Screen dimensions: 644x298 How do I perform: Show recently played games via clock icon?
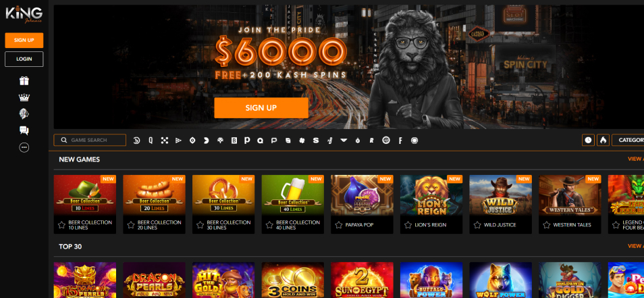(x=588, y=140)
